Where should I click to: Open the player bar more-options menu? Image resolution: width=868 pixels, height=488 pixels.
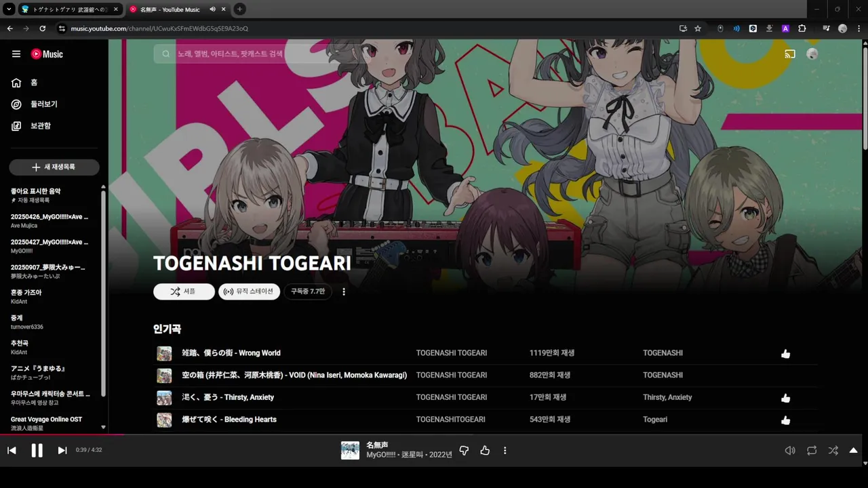pos(505,451)
